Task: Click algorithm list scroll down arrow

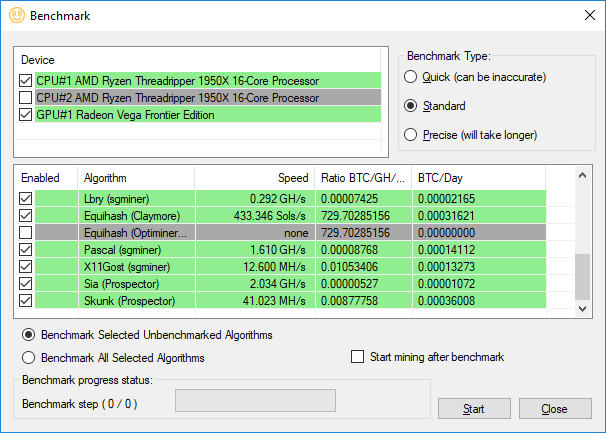Action: 583,309
